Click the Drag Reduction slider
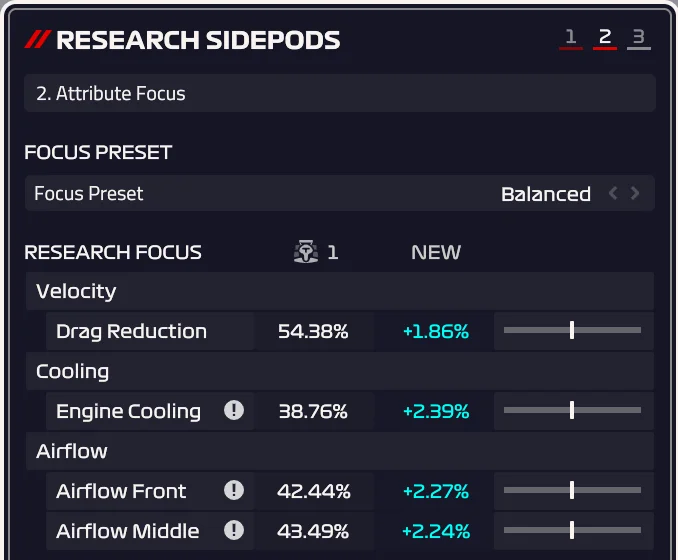The height and width of the screenshot is (560, 678). (x=572, y=330)
